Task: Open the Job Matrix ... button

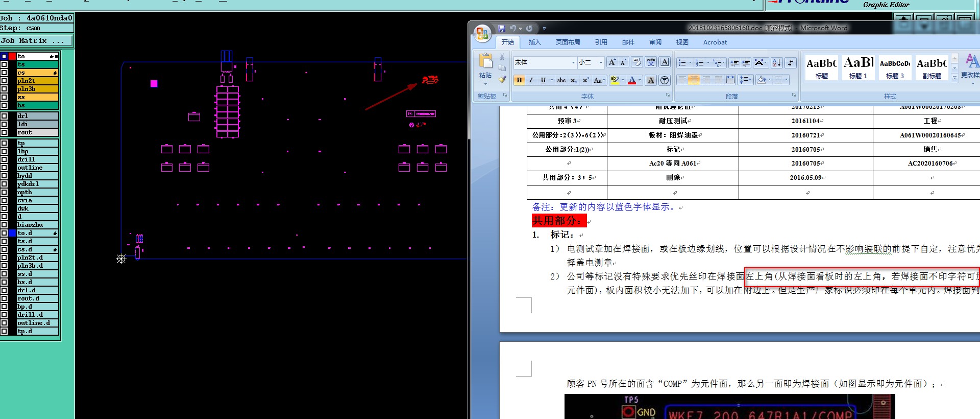Action: 36,41
